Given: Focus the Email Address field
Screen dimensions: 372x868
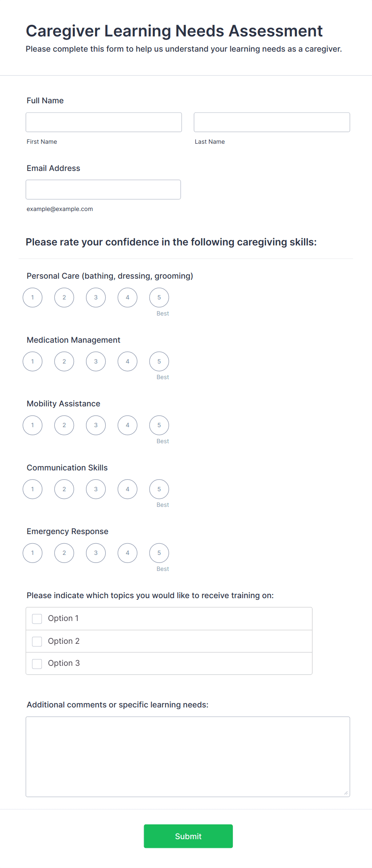Looking at the screenshot, I should pos(103,189).
